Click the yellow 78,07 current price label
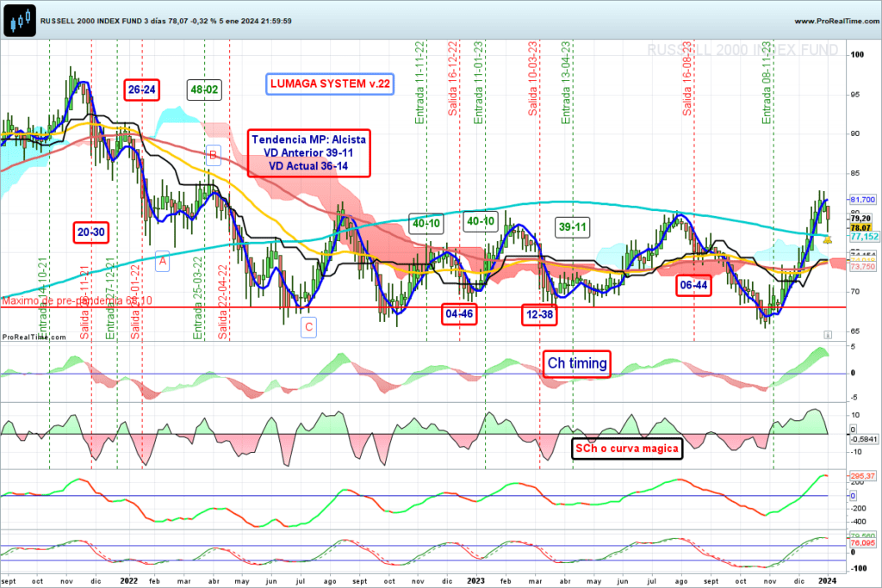 (860, 227)
